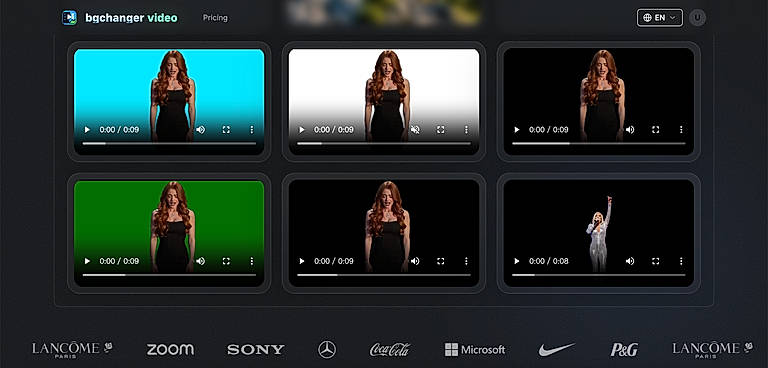
Task: Play the silver-outfit singer video
Action: coord(516,261)
